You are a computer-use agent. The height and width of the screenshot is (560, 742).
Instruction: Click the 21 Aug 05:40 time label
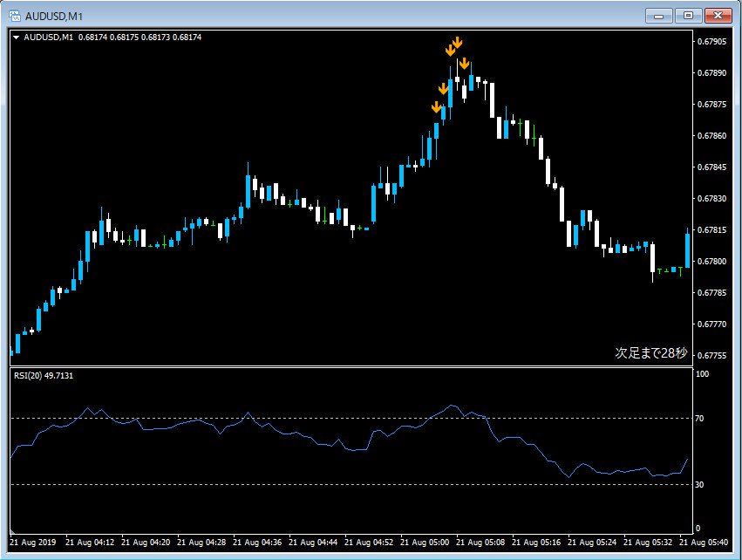click(x=705, y=543)
